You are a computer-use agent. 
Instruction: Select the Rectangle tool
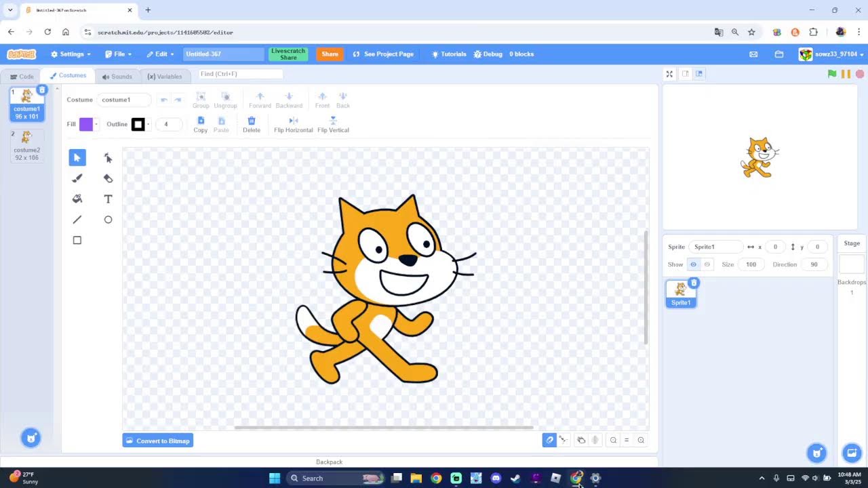point(77,240)
